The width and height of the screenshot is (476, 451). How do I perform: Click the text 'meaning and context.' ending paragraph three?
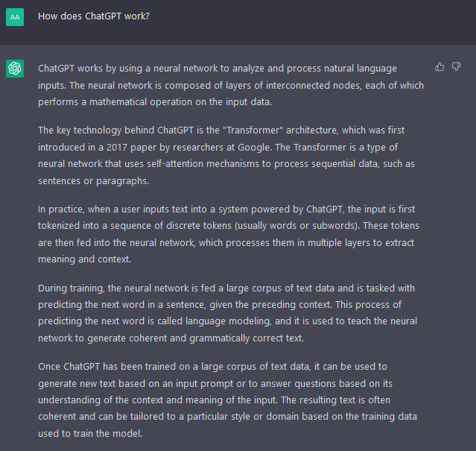point(84,259)
